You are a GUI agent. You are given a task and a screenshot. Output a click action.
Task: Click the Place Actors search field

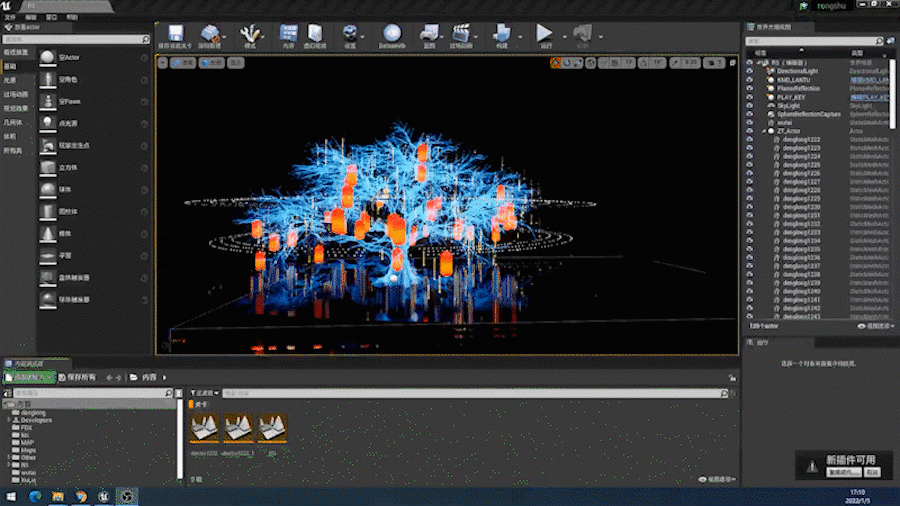click(76, 39)
